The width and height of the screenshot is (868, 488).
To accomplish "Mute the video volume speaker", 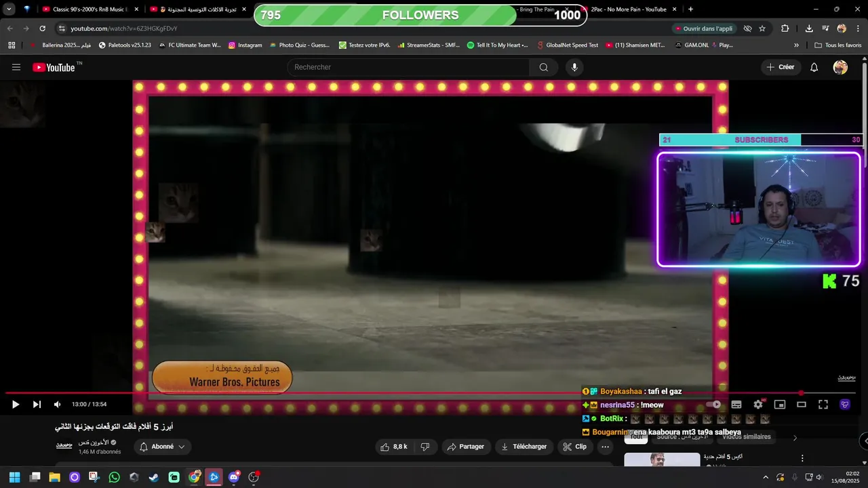I will click(58, 405).
